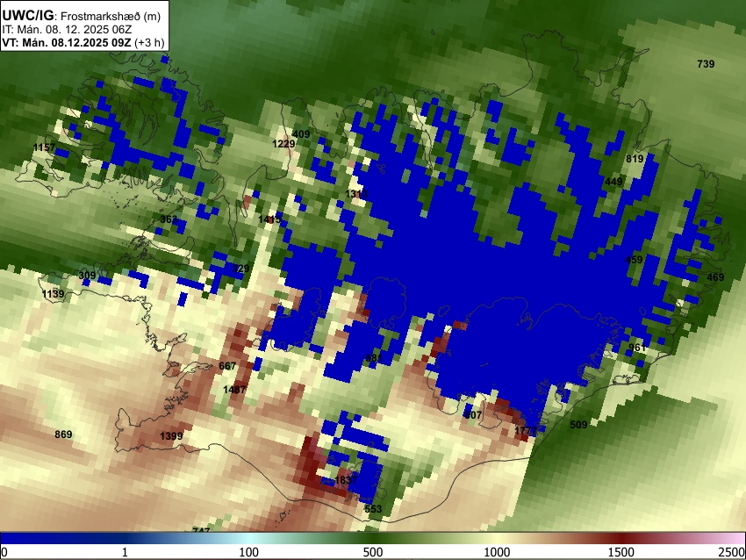Click the 1139 value label

point(53,294)
